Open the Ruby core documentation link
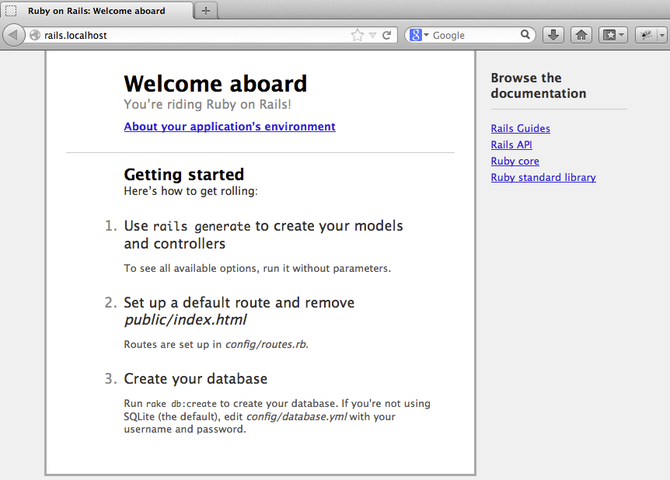 (x=515, y=161)
